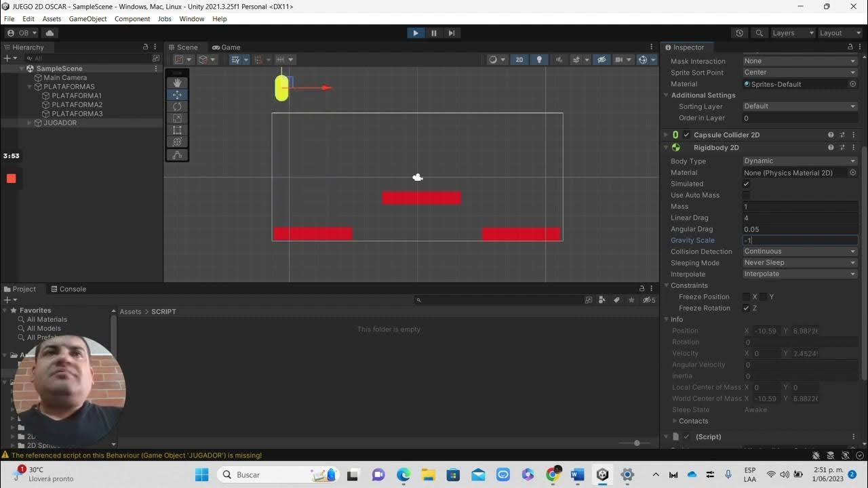Lock the Inspector panel

850,47
